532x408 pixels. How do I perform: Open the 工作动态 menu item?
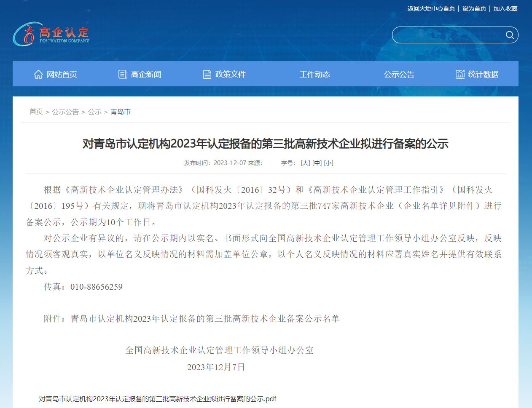point(314,75)
